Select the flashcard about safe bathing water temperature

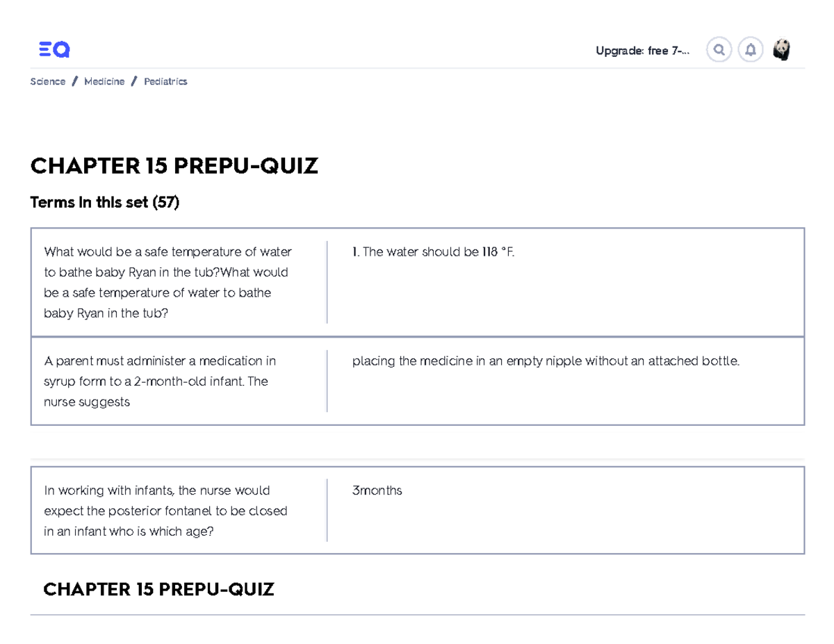(417, 281)
